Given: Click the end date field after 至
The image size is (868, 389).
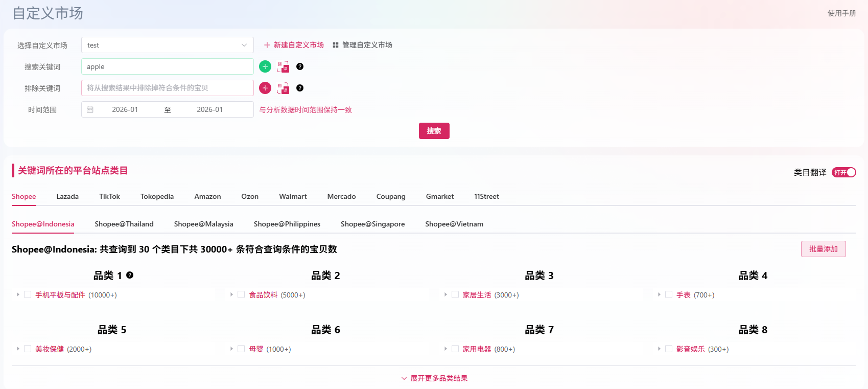Looking at the screenshot, I should tap(210, 109).
